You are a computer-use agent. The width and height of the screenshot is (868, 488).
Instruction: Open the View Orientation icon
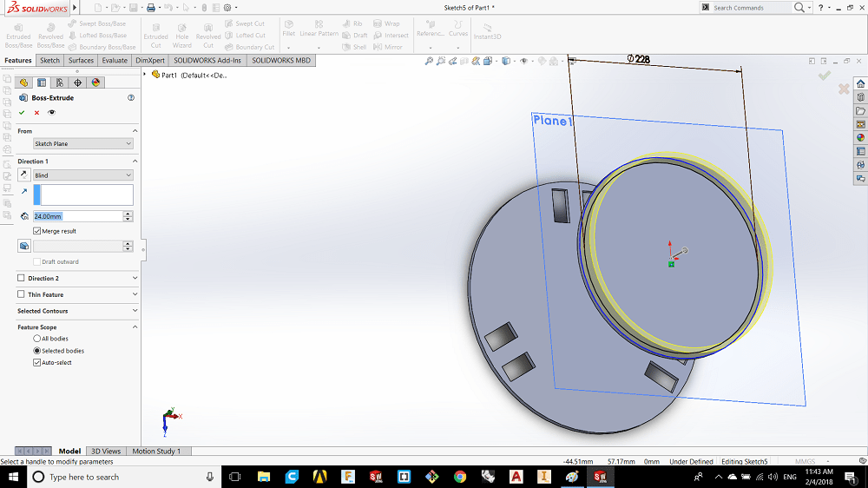tap(488, 61)
